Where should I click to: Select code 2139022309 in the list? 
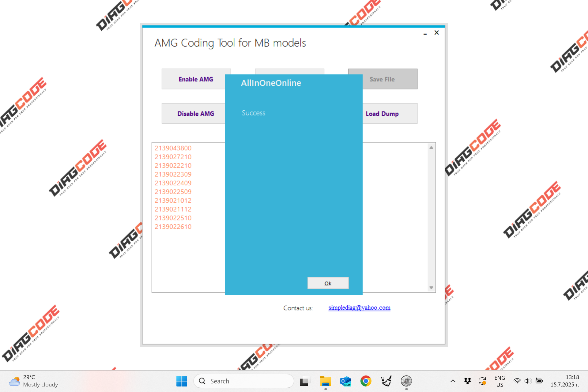pyautogui.click(x=173, y=174)
